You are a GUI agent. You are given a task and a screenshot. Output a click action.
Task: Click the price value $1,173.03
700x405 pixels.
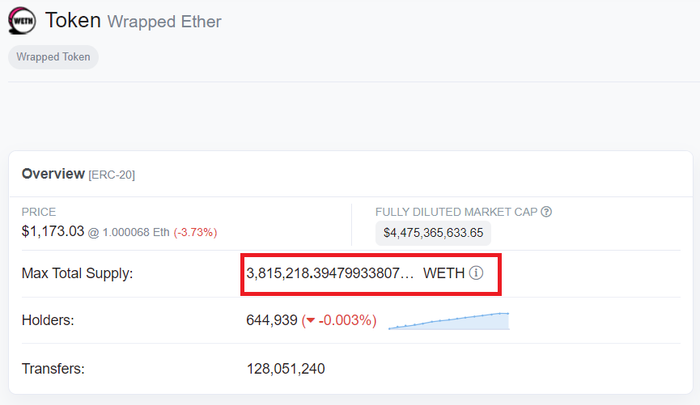53,231
